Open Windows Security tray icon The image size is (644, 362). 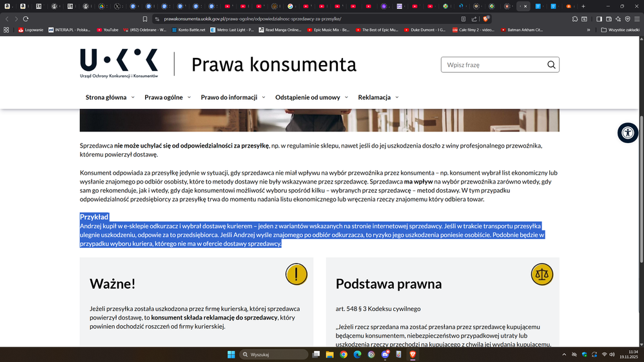(x=584, y=355)
